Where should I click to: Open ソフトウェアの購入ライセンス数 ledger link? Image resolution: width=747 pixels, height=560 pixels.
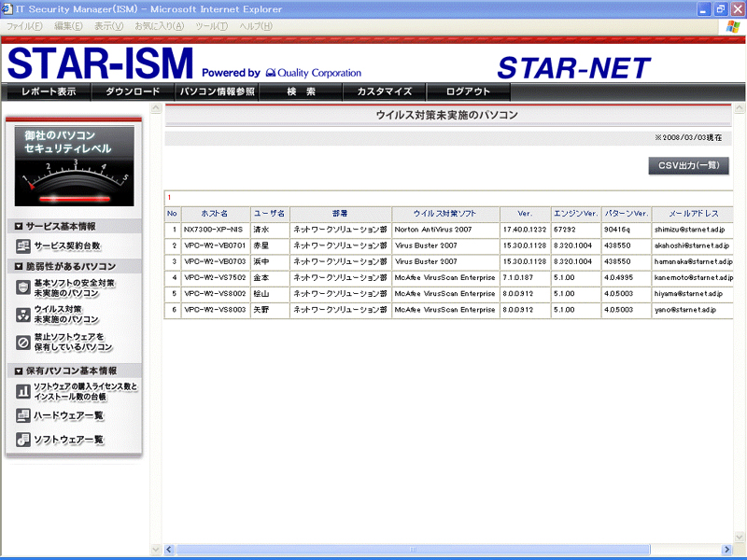point(85,391)
